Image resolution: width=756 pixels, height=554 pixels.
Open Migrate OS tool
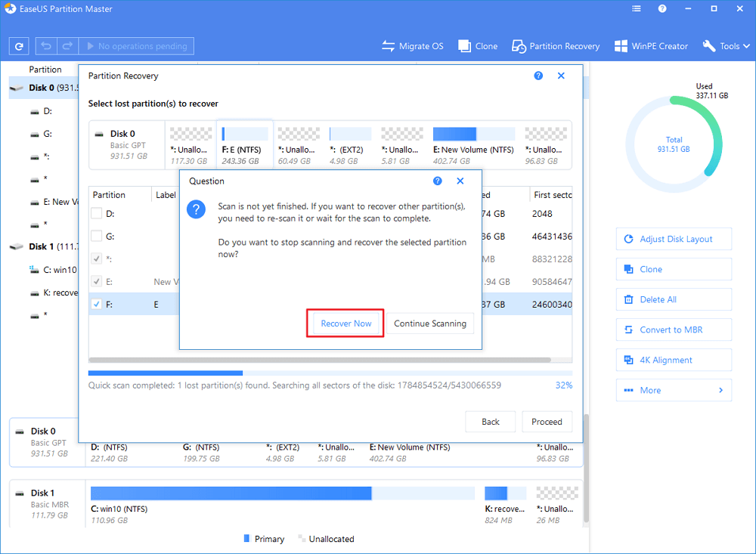412,46
